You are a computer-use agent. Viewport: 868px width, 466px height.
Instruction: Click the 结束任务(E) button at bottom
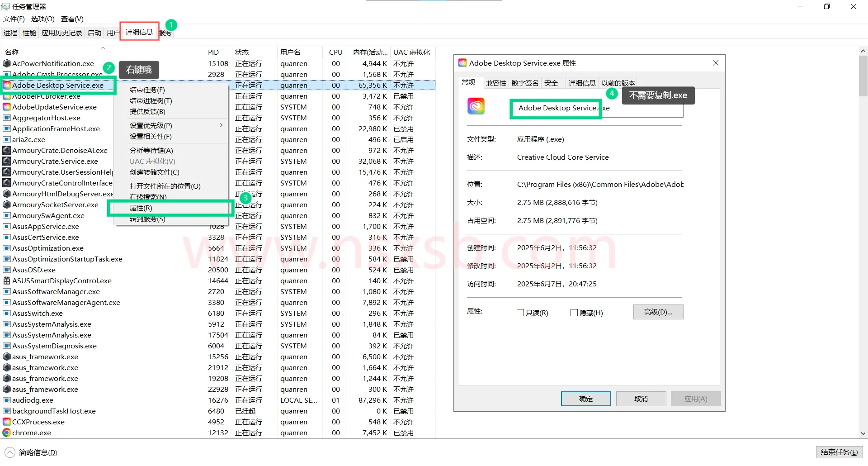pos(839,452)
